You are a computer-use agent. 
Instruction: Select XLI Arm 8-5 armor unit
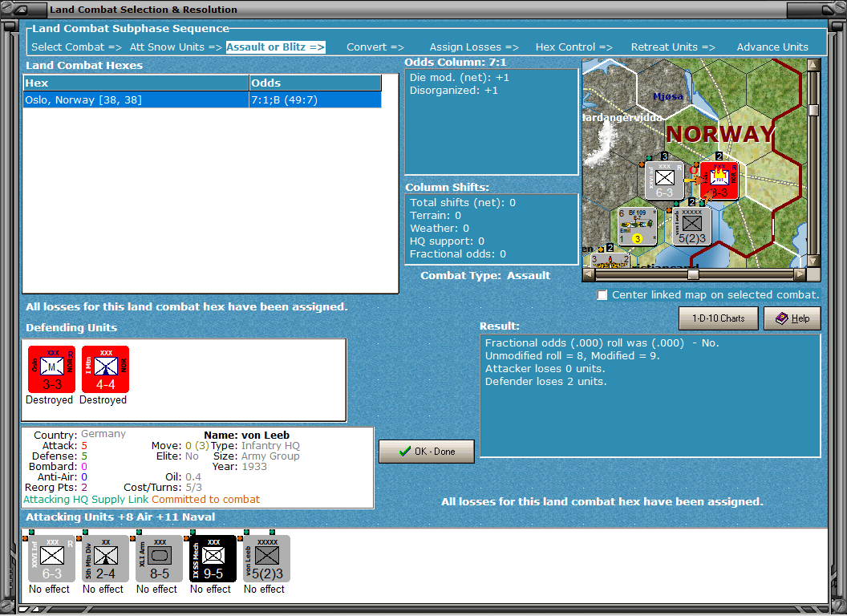(160, 559)
